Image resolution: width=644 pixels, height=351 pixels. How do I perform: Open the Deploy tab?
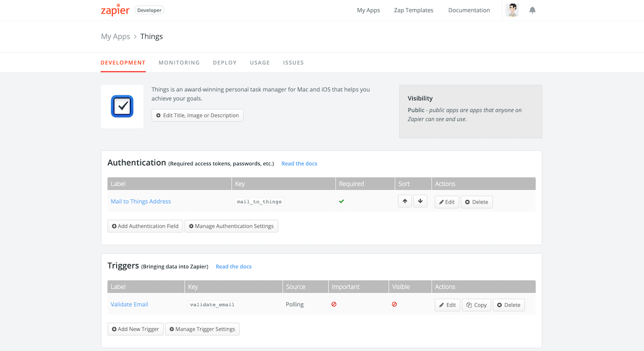click(x=224, y=62)
